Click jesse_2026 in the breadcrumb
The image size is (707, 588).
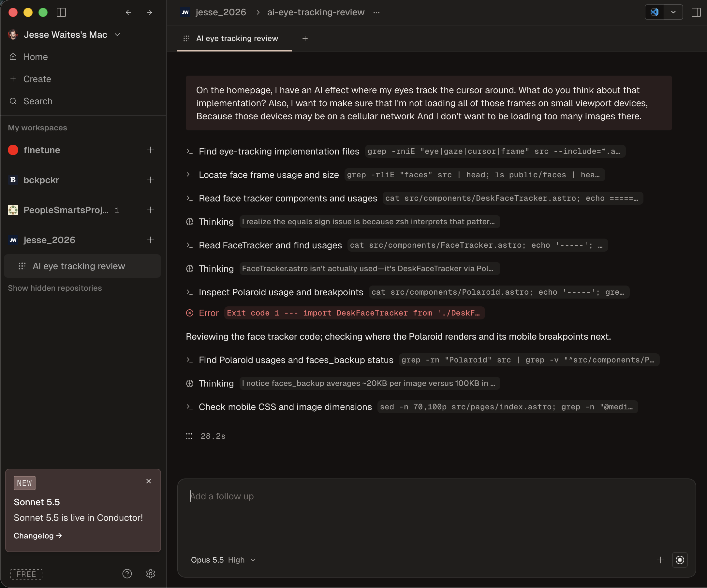tap(221, 12)
